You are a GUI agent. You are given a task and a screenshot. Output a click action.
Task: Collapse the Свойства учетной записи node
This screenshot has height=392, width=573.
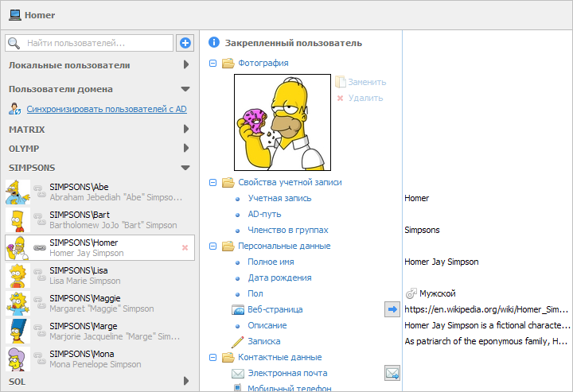[x=212, y=183]
